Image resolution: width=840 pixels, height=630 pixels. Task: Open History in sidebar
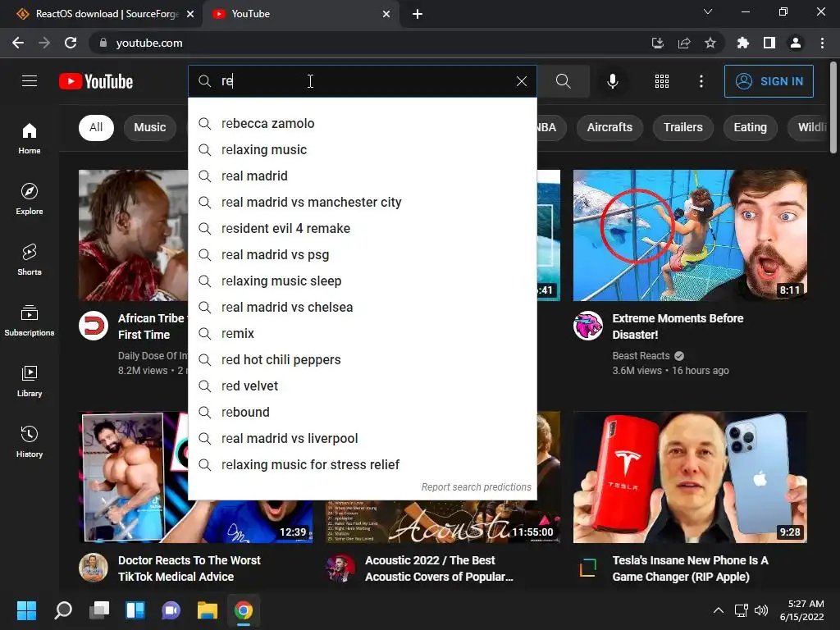point(30,442)
